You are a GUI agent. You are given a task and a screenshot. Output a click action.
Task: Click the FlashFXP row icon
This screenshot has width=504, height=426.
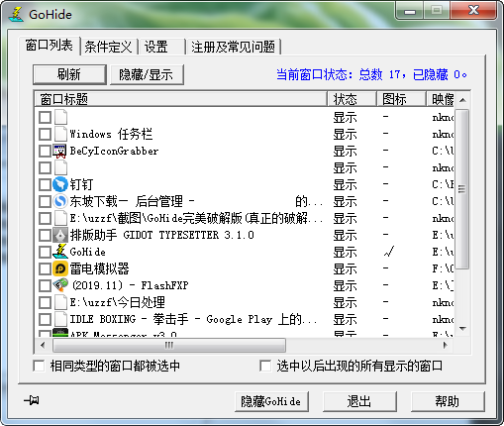(60, 285)
